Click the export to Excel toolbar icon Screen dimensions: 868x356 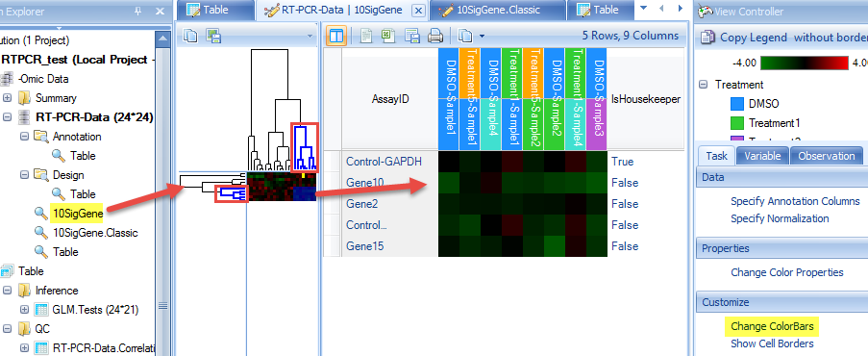(388, 36)
